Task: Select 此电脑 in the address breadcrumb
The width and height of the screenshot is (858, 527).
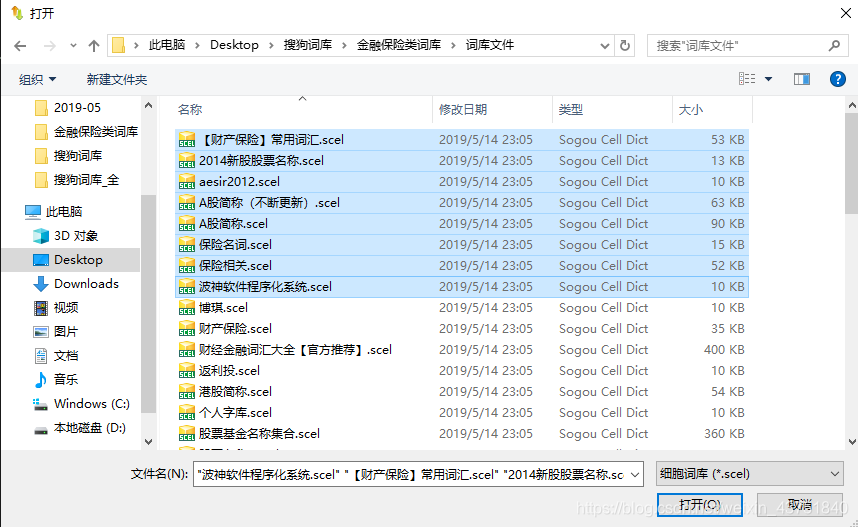Action: pos(167,45)
